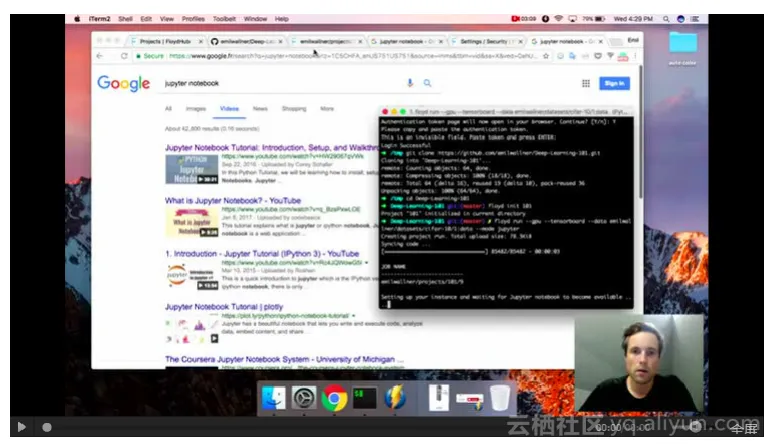The width and height of the screenshot is (772, 448).
Task: Expand the More search options
Action: (327, 109)
